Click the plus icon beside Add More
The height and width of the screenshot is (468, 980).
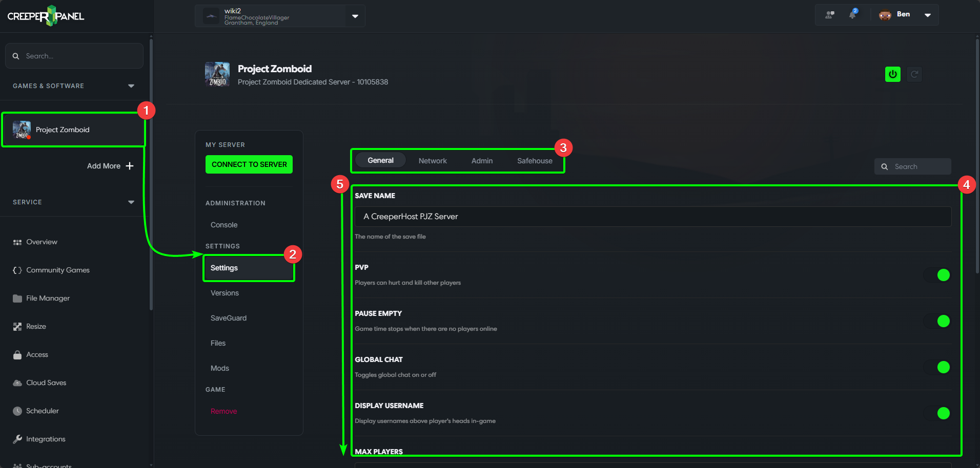click(x=130, y=166)
